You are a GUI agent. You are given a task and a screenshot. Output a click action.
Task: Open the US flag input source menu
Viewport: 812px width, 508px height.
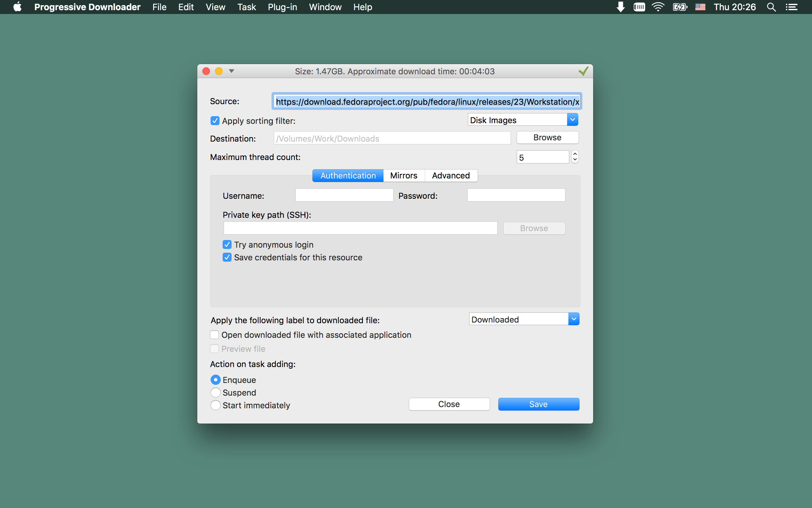pos(700,7)
